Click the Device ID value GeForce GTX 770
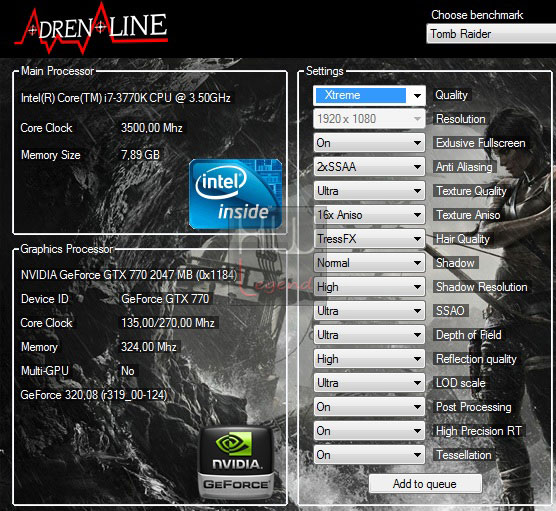556x511 pixels. tap(165, 299)
